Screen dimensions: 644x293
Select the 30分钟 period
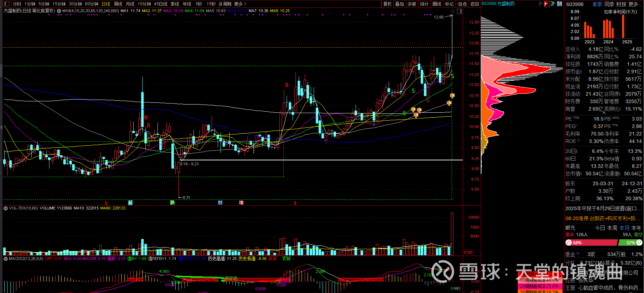[x=75, y=4]
